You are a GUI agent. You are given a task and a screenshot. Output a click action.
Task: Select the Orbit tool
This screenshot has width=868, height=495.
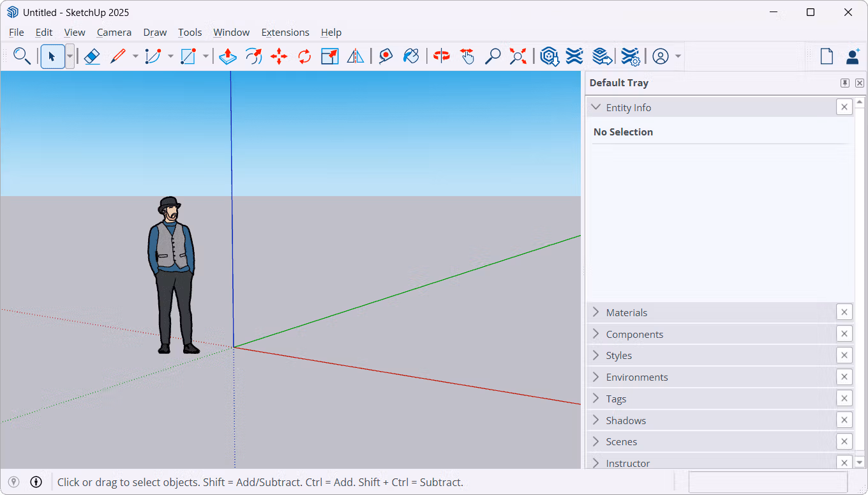tap(441, 56)
